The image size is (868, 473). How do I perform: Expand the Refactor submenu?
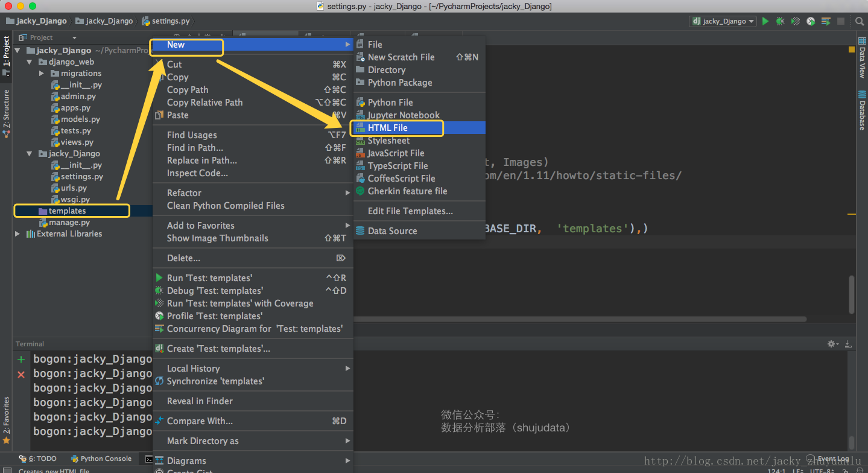coord(253,193)
